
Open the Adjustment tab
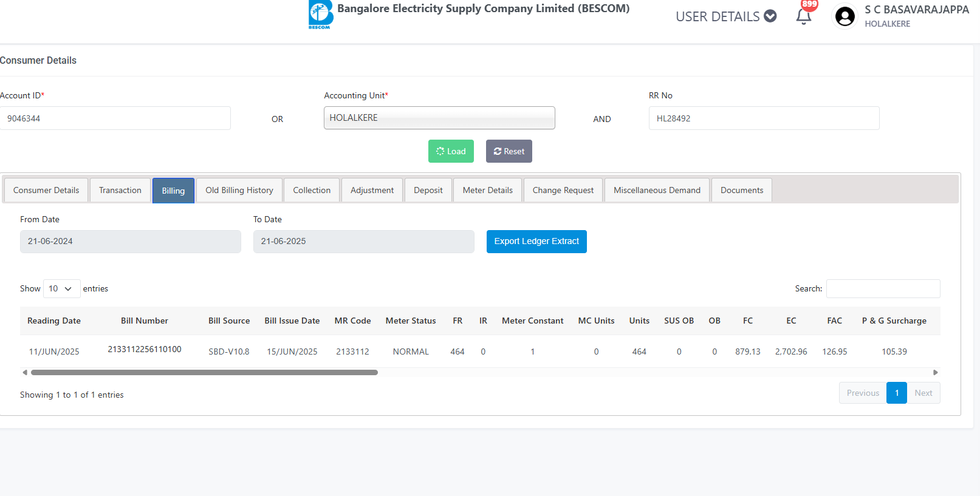pyautogui.click(x=372, y=190)
